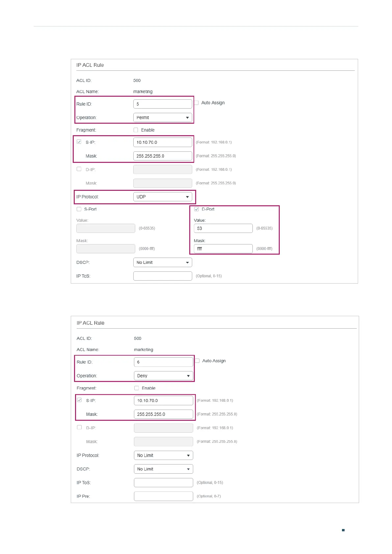Click the IP ToS field in the Permit rule form
Image resolution: width=392 pixels, height=554 pixels.
coord(163,276)
